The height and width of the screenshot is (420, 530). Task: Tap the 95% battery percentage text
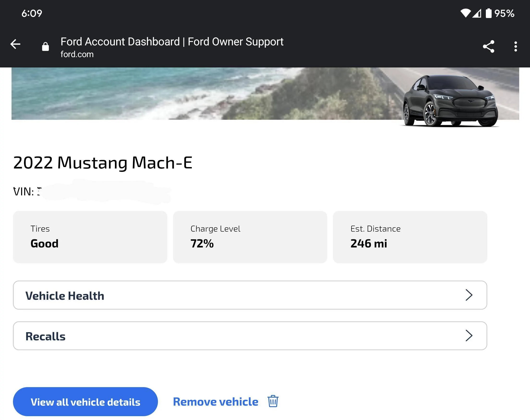(504, 13)
